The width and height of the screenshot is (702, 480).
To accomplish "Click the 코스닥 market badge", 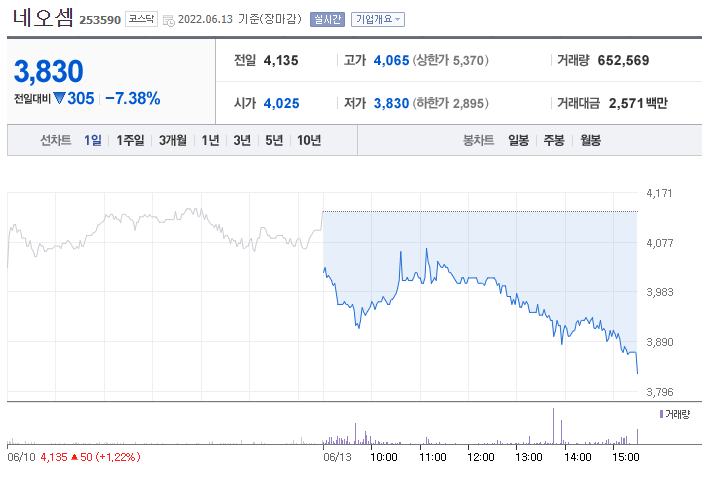I will click(141, 19).
